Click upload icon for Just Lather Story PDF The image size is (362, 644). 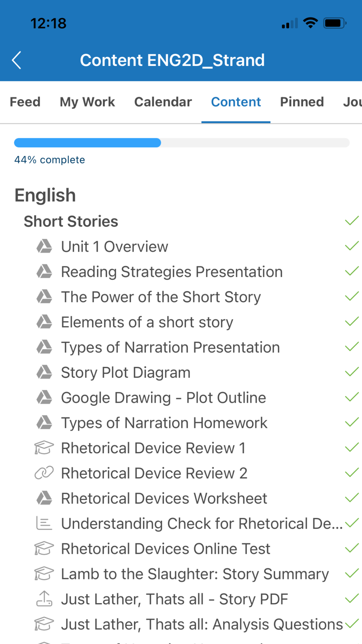click(44, 599)
